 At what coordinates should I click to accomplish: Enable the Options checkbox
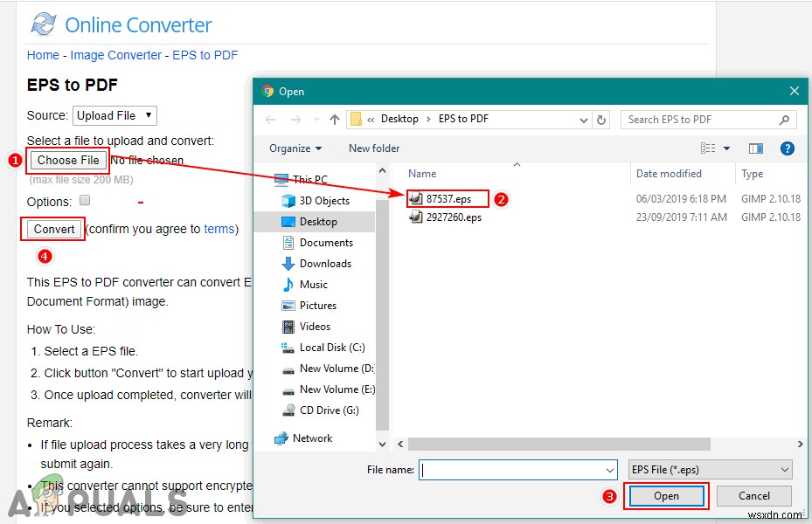click(84, 199)
